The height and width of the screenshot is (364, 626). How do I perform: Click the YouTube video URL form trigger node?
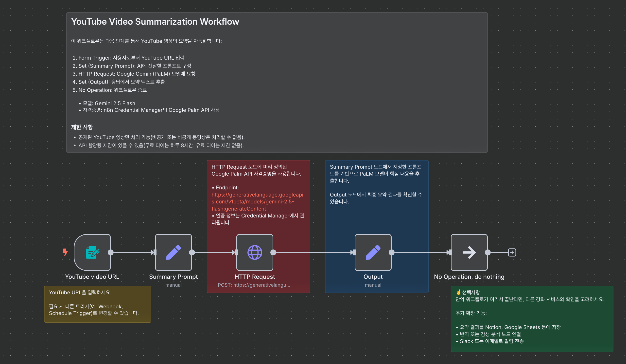(92, 252)
